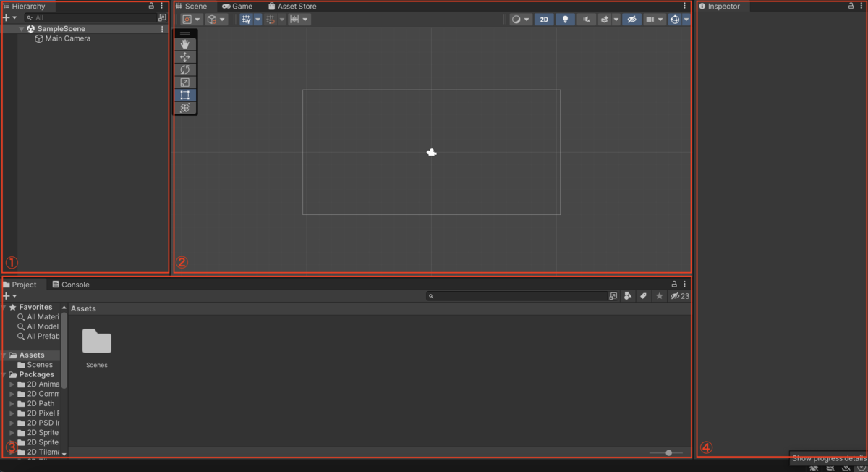Toggle scene lighting with the bulb icon

[565, 19]
